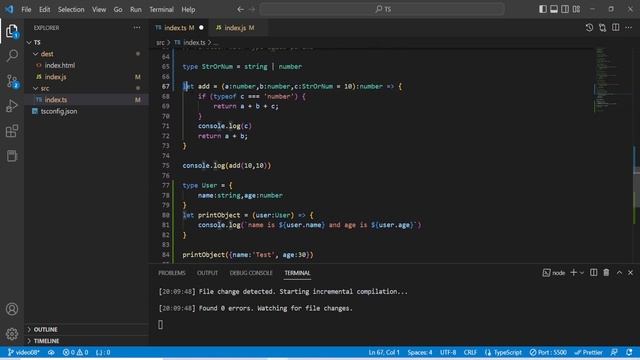
Task: Close the terminal panel
Action: point(630,272)
